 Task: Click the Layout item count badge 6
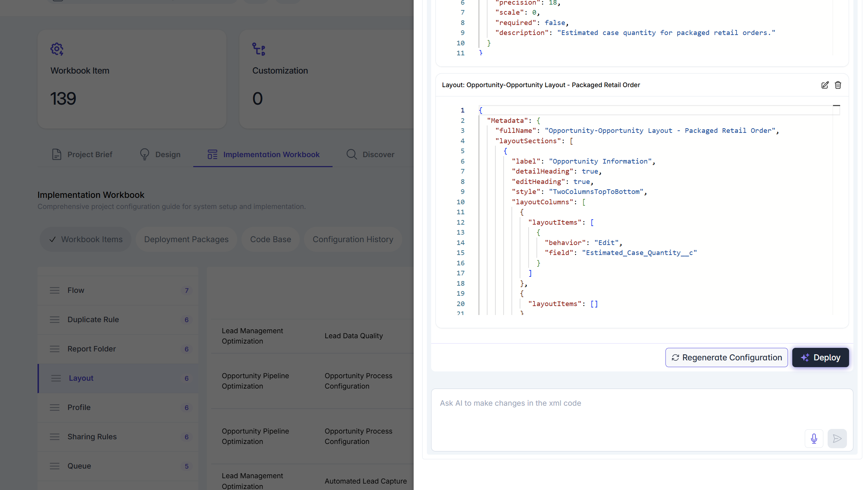(186, 379)
